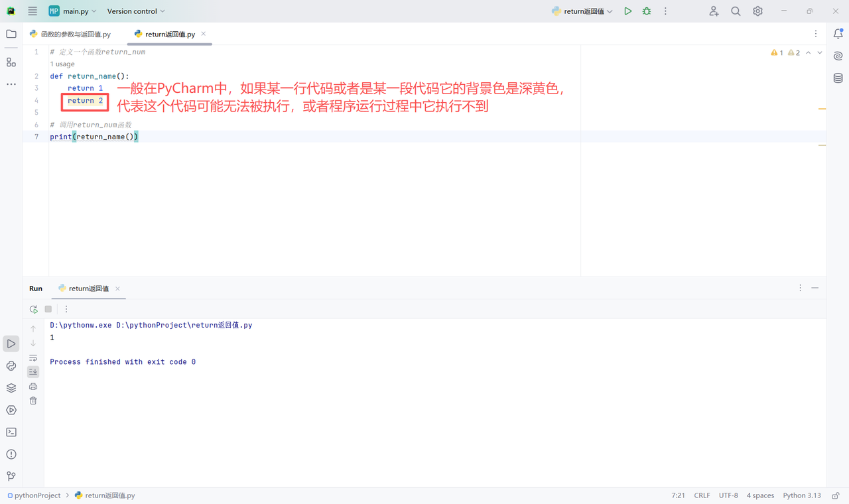Image resolution: width=849 pixels, height=504 pixels.
Task: Toggle soft-wrap in the console output
Action: coord(33,357)
